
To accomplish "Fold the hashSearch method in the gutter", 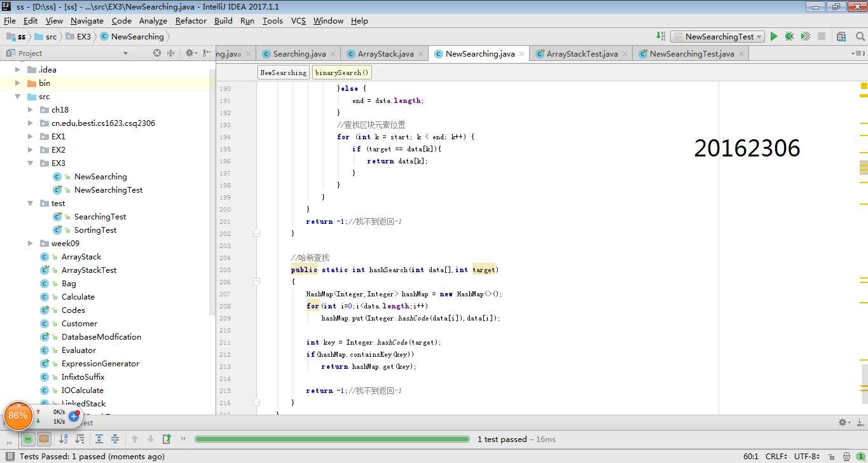I will (x=256, y=282).
